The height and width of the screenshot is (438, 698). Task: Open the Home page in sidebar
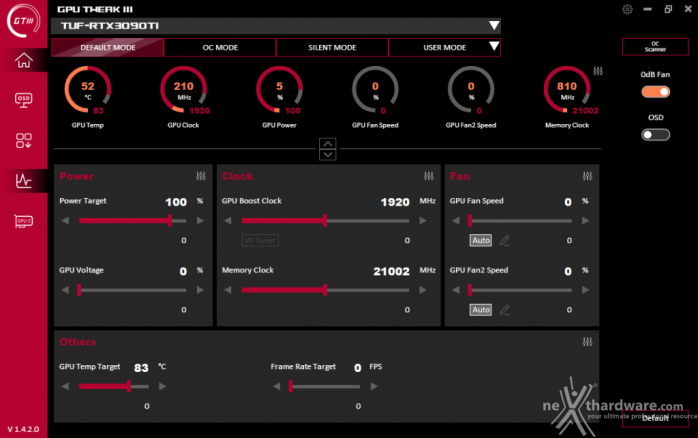[24, 60]
